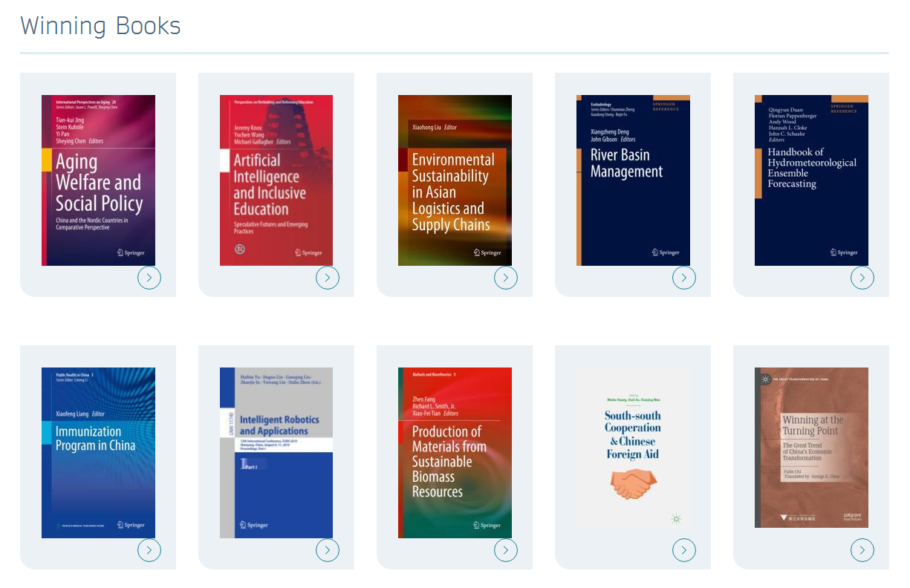This screenshot has width=910, height=588.
Task: Open Artificial Intelligence and Inclusive Education cover
Action: click(x=276, y=180)
